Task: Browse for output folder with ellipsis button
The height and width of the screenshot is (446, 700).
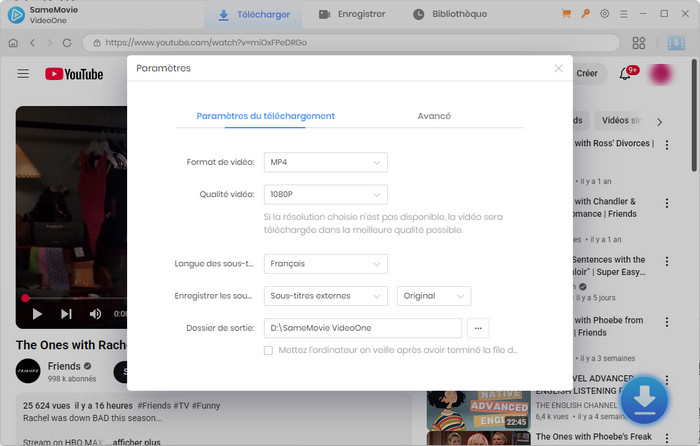Action: pos(478,328)
